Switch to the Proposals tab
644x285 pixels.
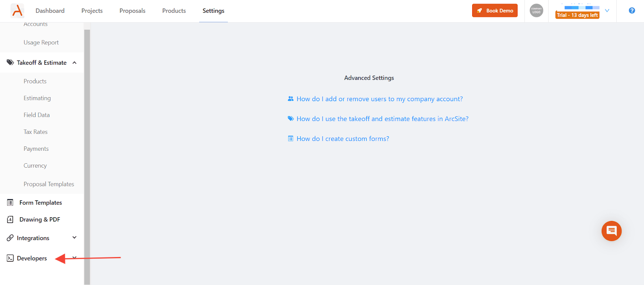point(132,11)
